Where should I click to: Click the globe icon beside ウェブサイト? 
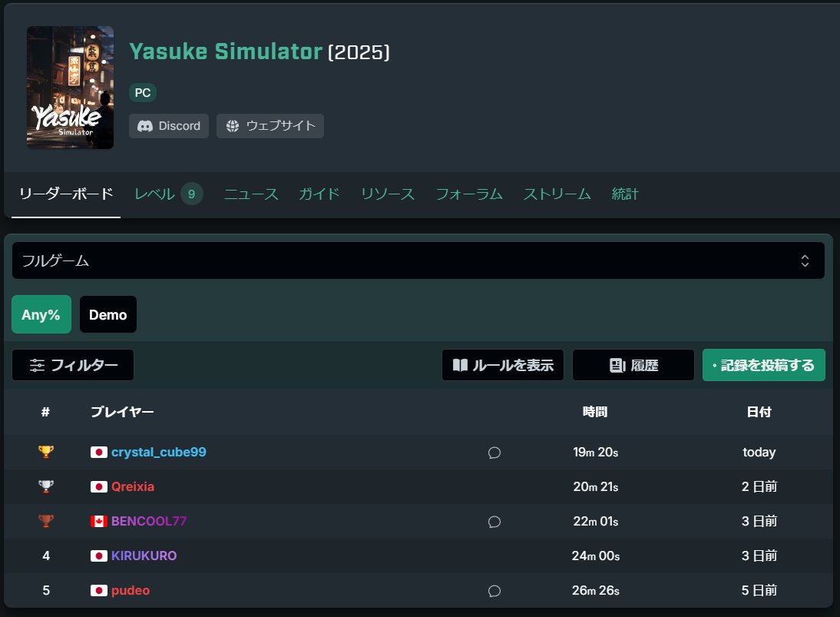coord(233,126)
